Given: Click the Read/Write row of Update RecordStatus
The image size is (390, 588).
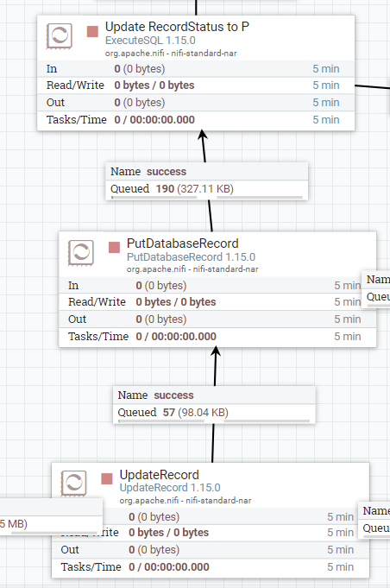Looking at the screenshot, I should (x=196, y=85).
